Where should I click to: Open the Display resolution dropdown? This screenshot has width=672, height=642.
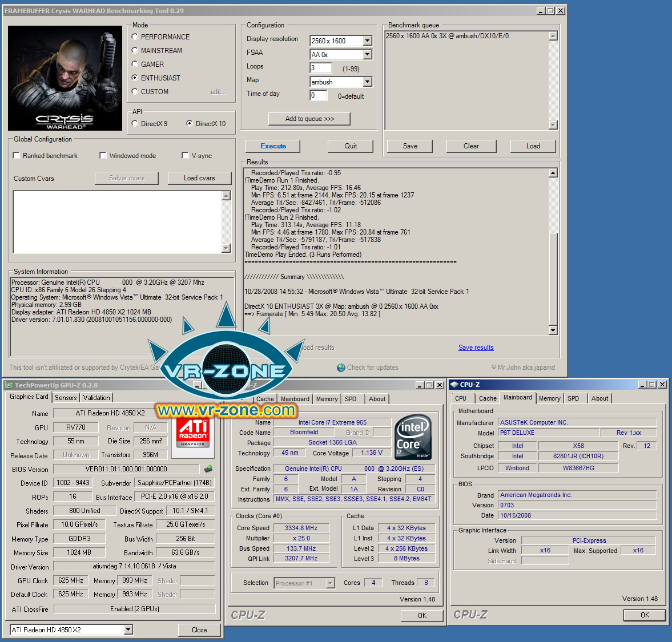coord(367,41)
